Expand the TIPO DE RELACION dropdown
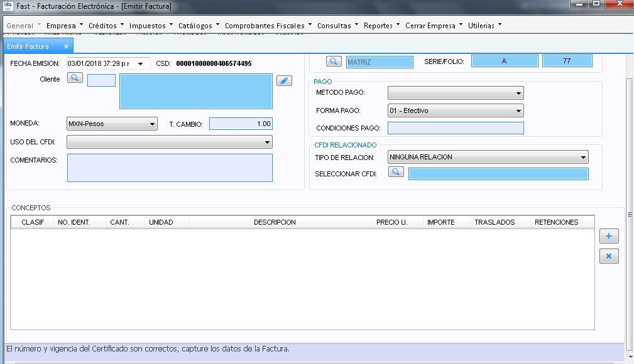Viewport: 634px width, 364px height. (x=583, y=157)
